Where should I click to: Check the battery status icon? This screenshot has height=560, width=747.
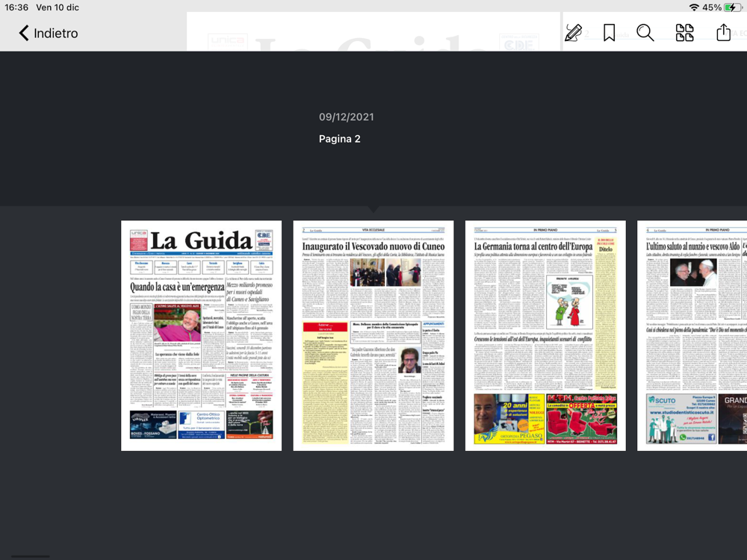coord(732,7)
